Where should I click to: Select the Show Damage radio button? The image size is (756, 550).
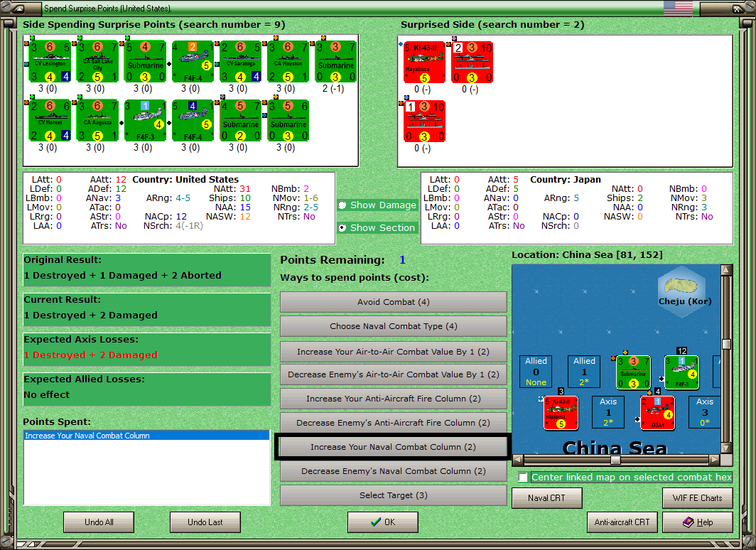[342, 205]
